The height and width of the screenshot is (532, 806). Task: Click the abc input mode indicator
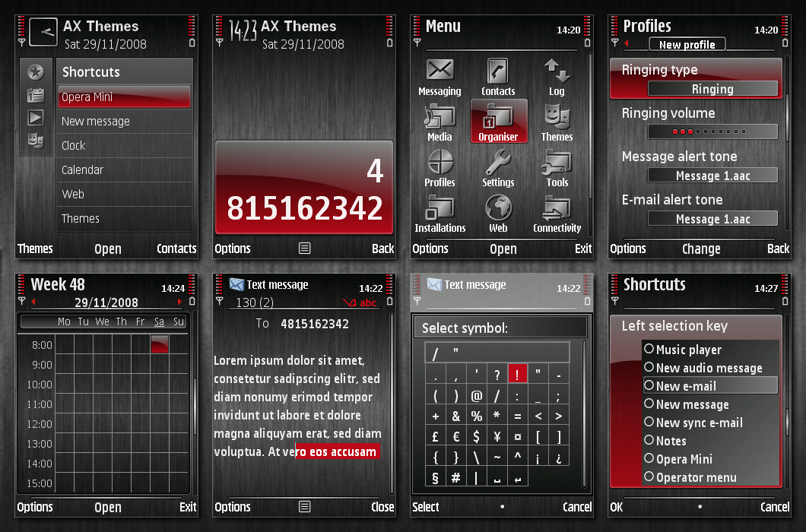coord(368,302)
